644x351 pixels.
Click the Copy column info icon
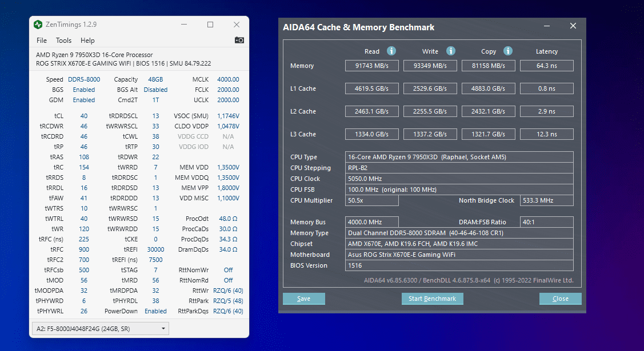click(508, 51)
